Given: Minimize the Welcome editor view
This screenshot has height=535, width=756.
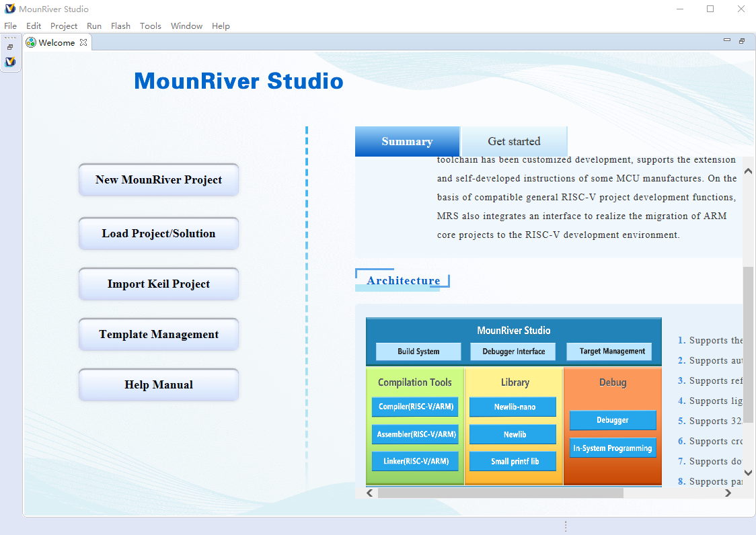Looking at the screenshot, I should click(x=727, y=40).
